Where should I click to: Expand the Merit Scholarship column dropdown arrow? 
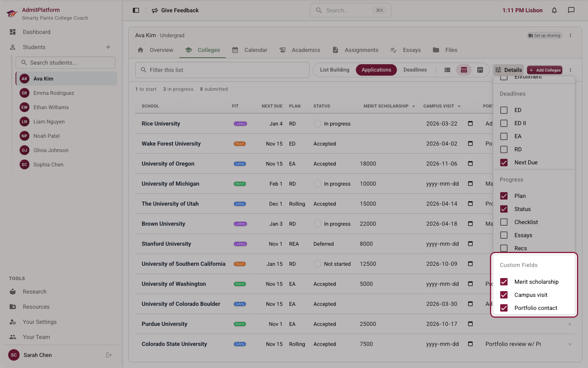pyautogui.click(x=413, y=106)
